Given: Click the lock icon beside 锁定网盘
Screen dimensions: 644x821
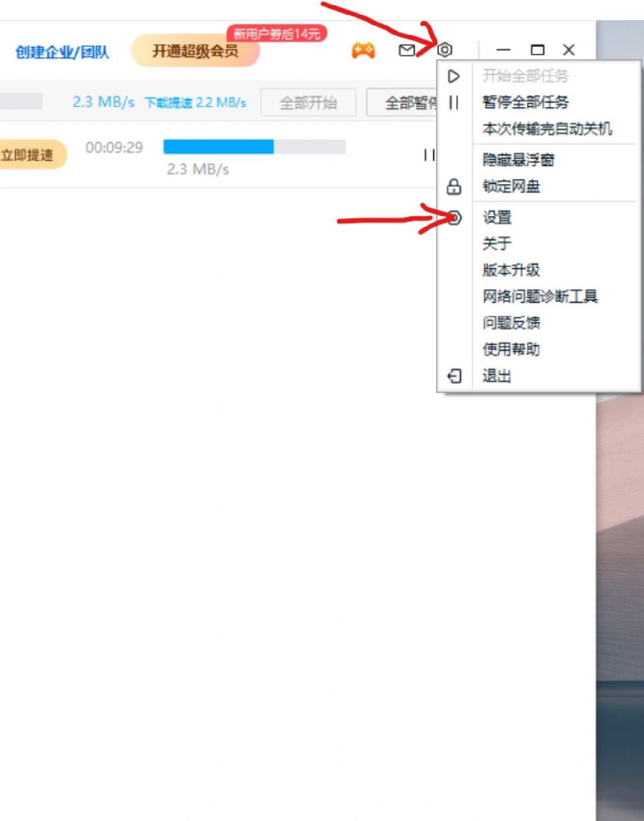Looking at the screenshot, I should pyautogui.click(x=455, y=188).
